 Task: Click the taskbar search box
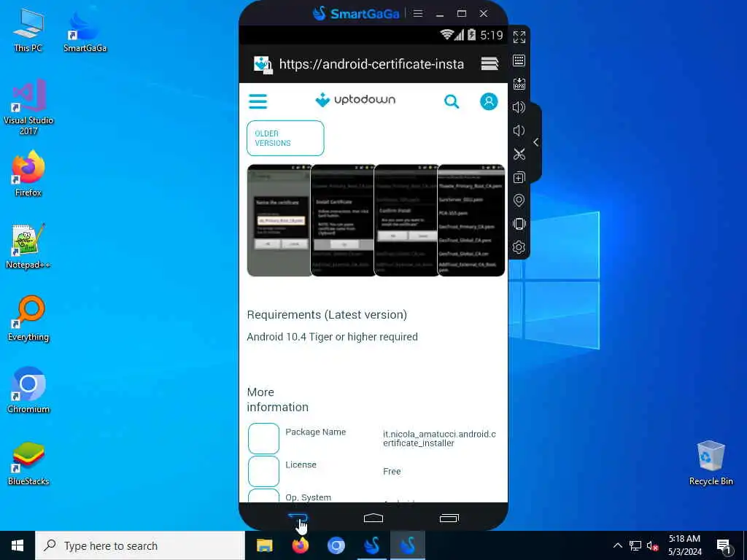pos(140,545)
